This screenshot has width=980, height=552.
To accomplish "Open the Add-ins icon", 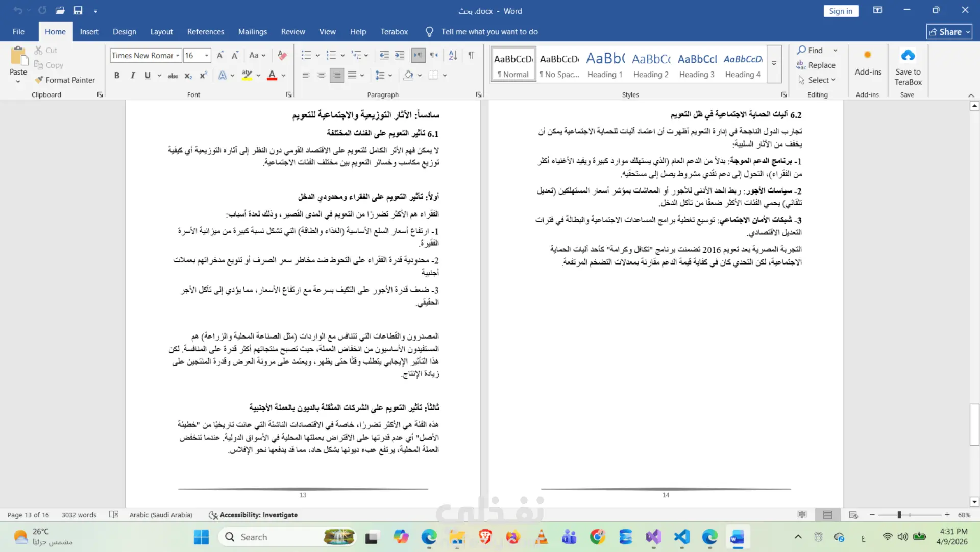I will pyautogui.click(x=868, y=55).
